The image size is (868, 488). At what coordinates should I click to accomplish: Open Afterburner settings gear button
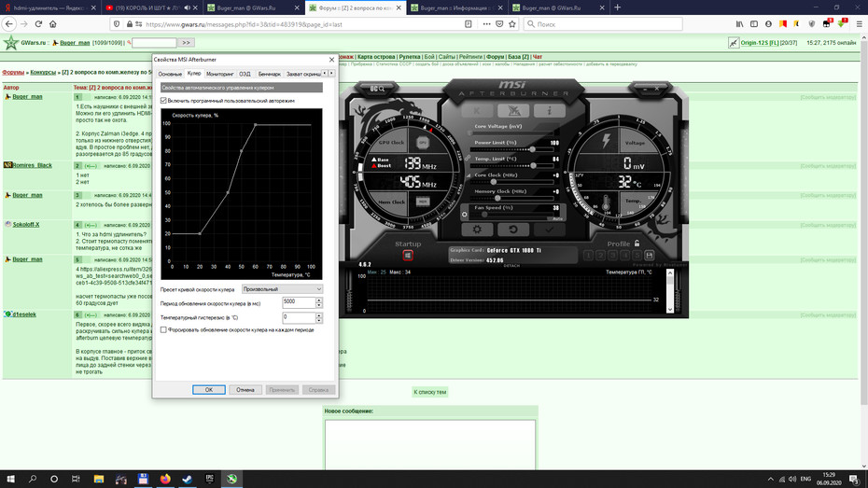(477, 229)
